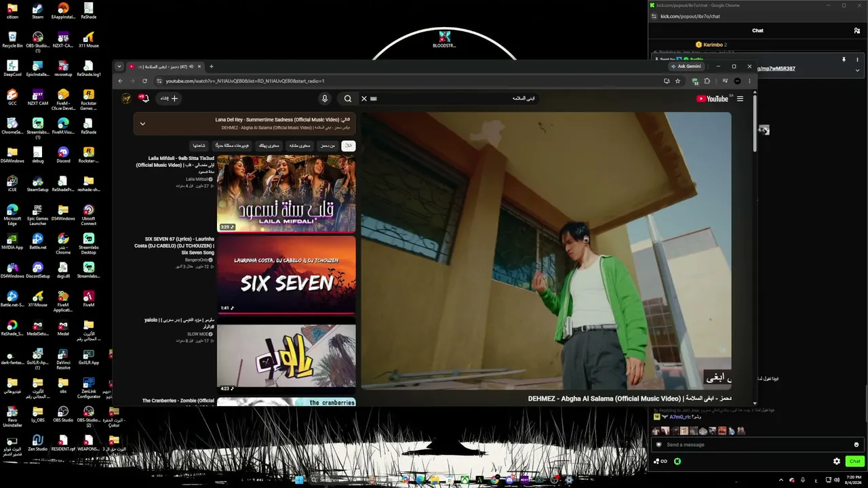Viewport: 868px width, 488px height.
Task: Open the Steam desktop shortcut
Action: [37, 11]
